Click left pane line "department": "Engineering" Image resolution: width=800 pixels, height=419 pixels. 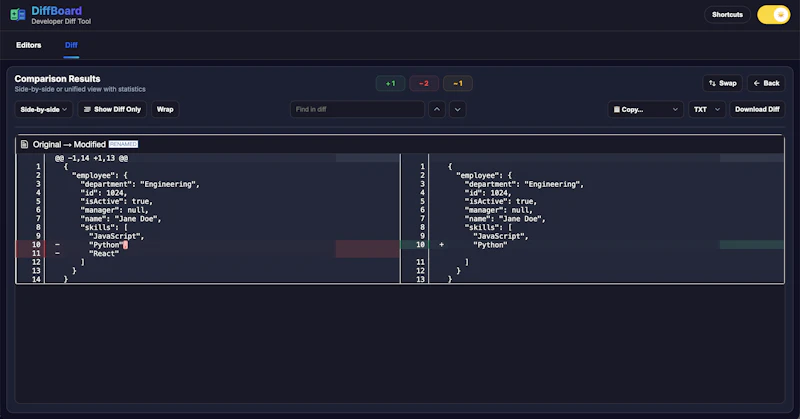click(140, 184)
